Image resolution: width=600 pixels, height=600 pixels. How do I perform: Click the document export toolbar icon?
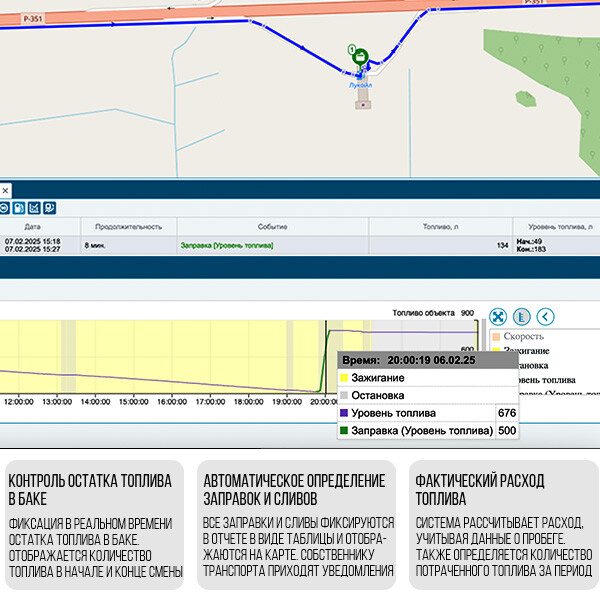19,208
